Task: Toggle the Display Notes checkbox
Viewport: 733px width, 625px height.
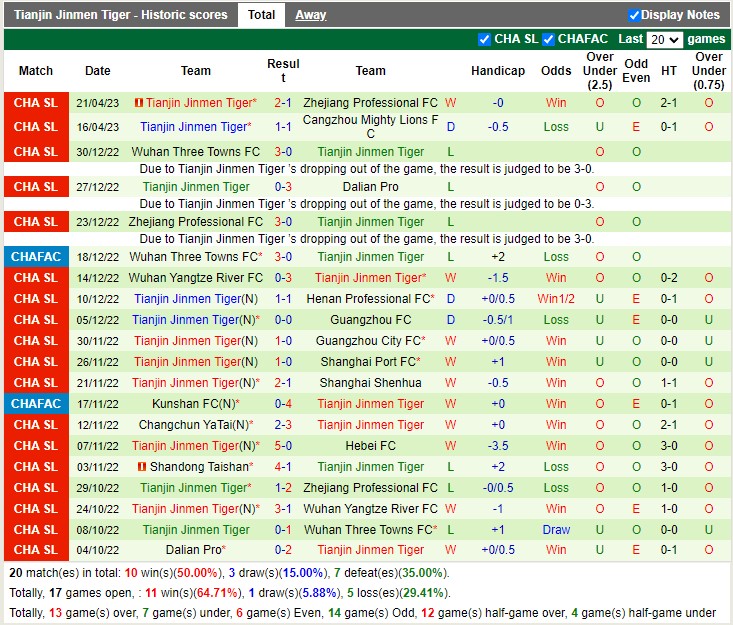Action: [634, 15]
